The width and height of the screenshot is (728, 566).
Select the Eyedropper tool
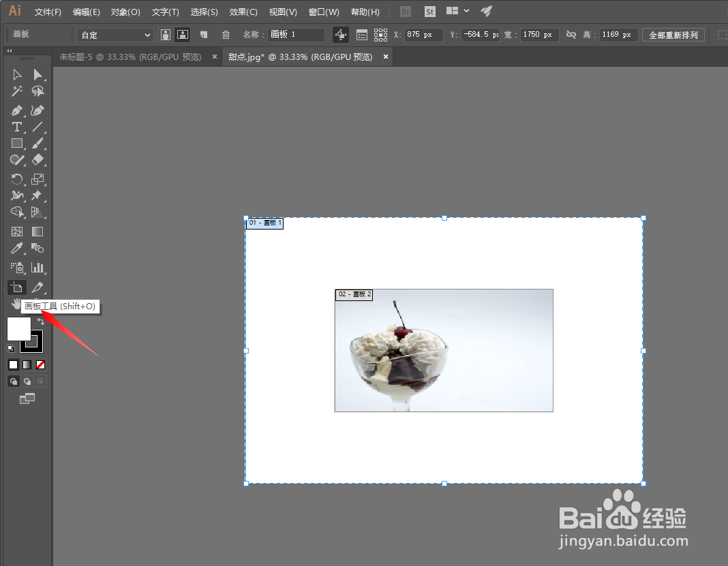click(17, 248)
